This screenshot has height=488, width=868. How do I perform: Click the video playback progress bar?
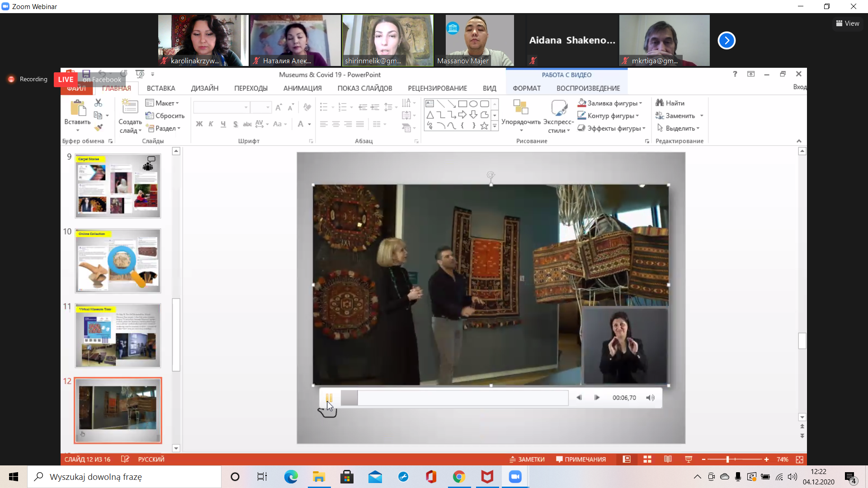point(454,398)
